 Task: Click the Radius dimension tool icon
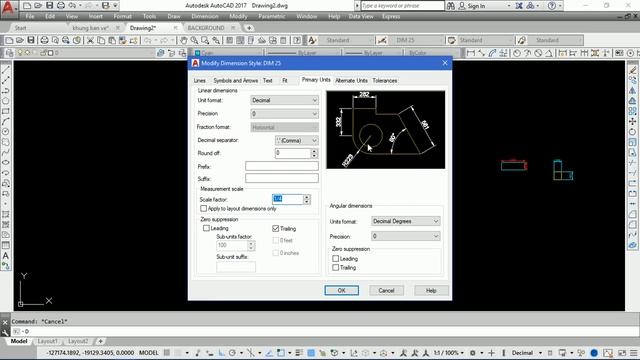pos(517,53)
